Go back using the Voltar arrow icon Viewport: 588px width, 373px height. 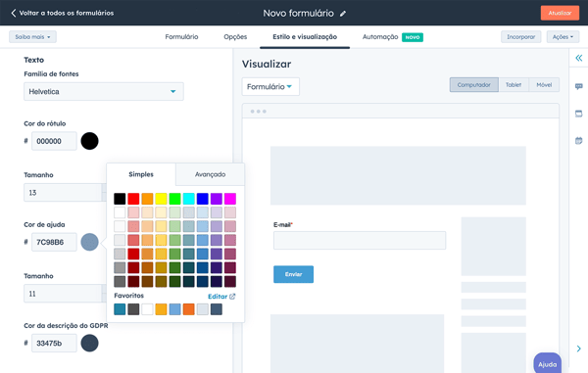(x=14, y=13)
